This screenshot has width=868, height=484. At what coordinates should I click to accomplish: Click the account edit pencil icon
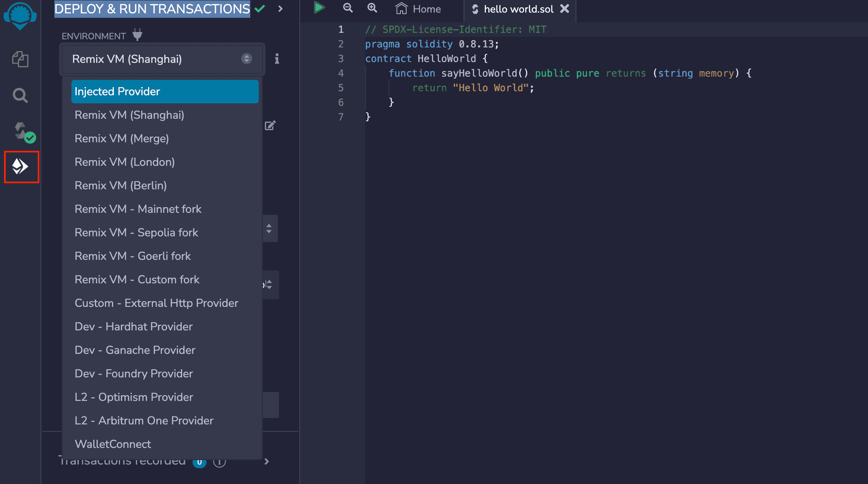tap(270, 125)
